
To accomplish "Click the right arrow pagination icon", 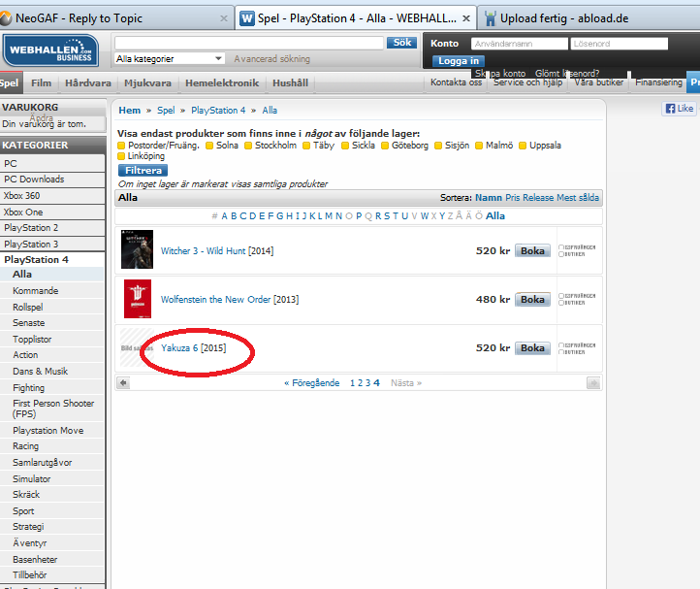I will tap(592, 383).
